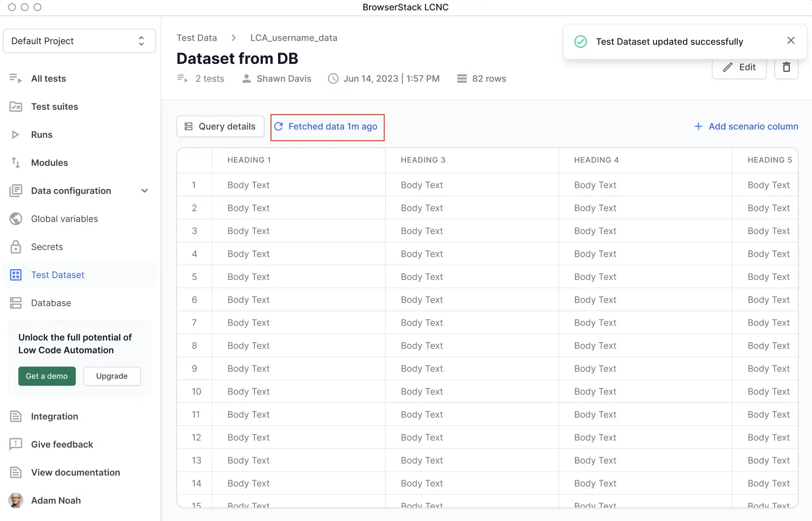Open the Modules sidebar item

49,162
